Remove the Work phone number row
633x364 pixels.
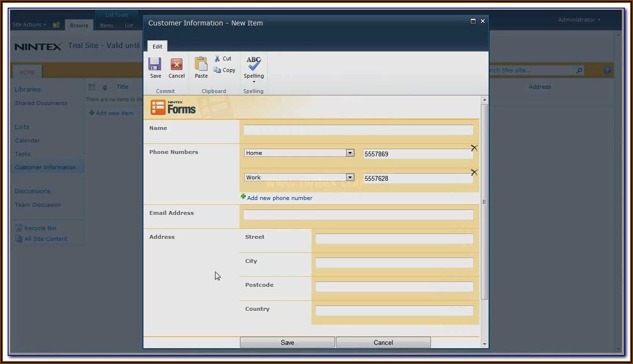pyautogui.click(x=474, y=173)
